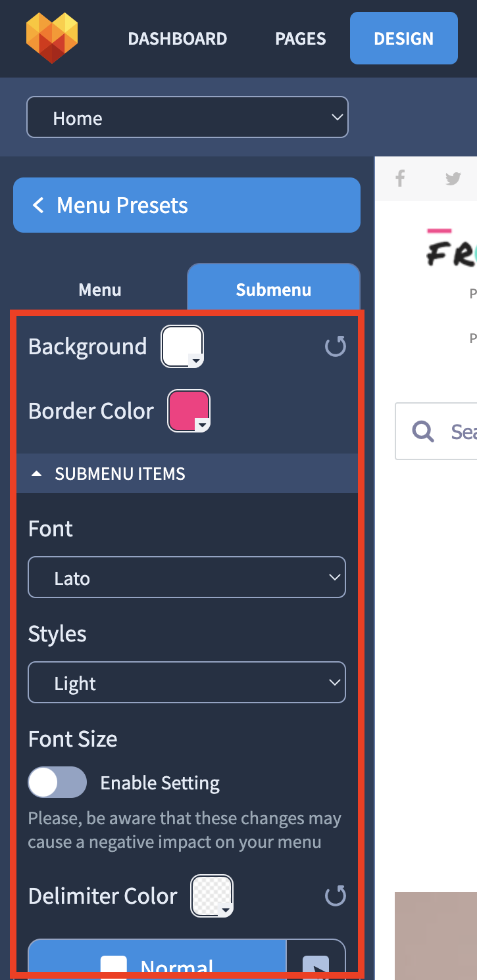Viewport: 477px width, 980px height.
Task: Click the Normal state button
Action: pos(157,964)
